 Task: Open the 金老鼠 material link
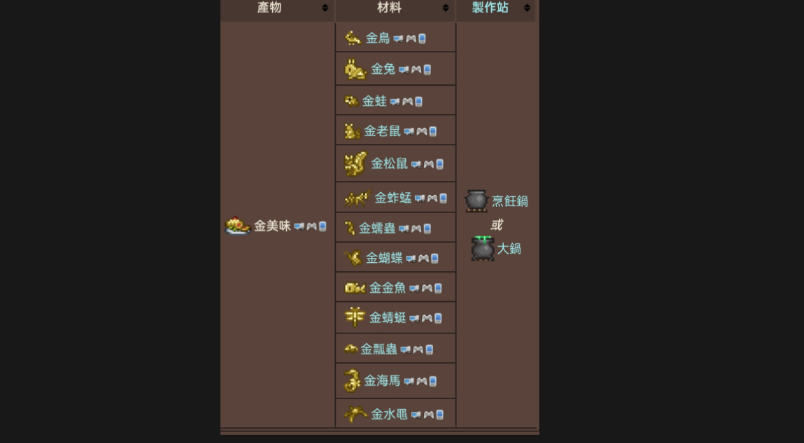382,131
